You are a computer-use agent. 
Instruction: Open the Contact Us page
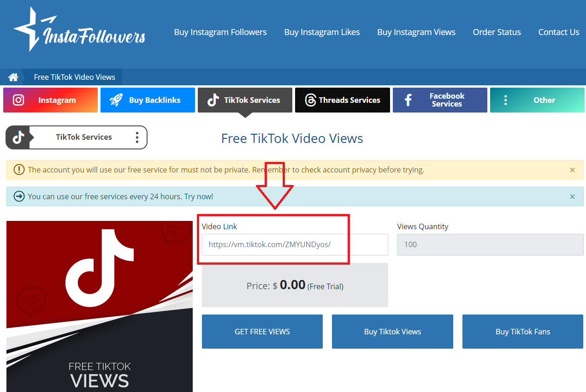(x=559, y=32)
